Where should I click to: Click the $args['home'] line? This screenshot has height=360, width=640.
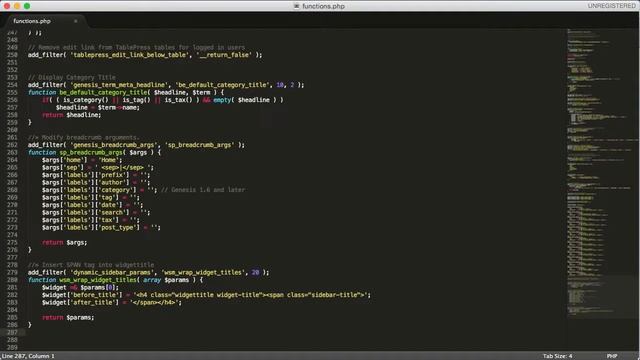[82, 160]
